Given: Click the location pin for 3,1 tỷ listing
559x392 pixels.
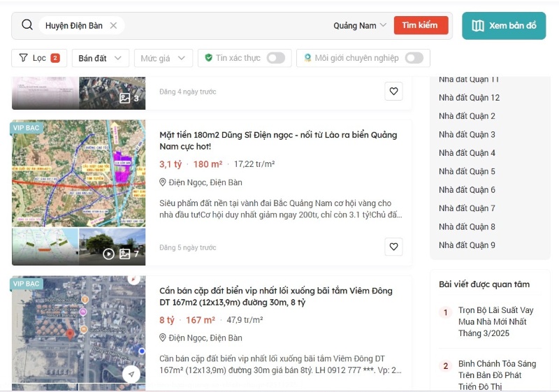Looking at the screenshot, I should (163, 182).
